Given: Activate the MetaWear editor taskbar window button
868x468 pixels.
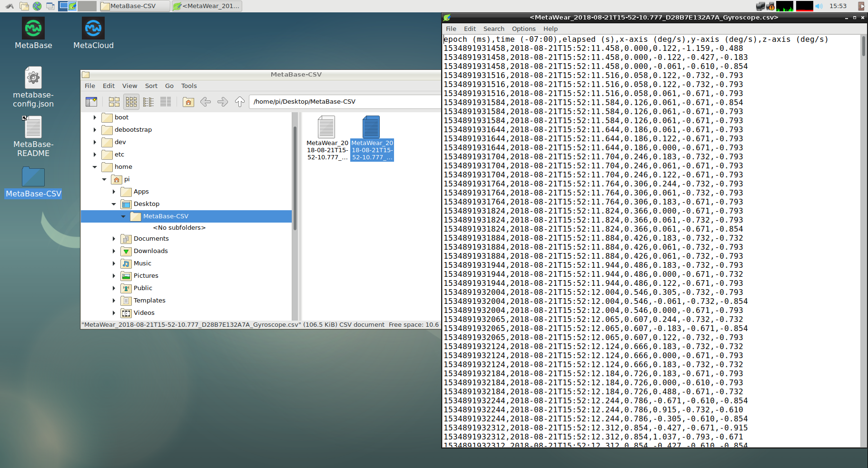Looking at the screenshot, I should 207,6.
